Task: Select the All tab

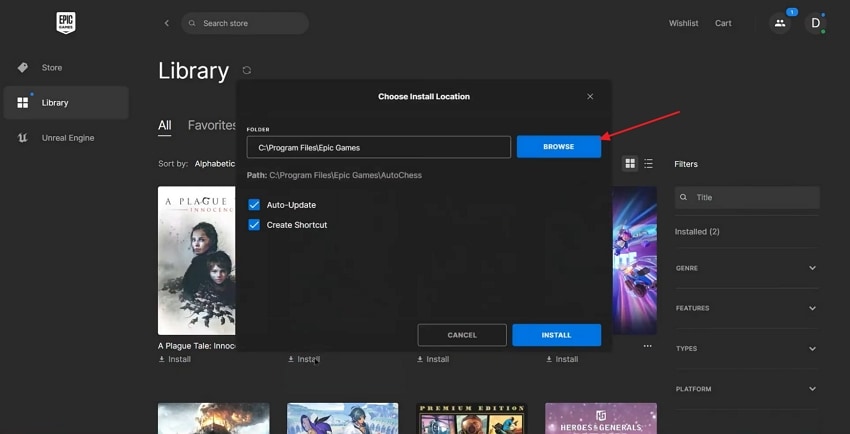Action: pos(165,126)
